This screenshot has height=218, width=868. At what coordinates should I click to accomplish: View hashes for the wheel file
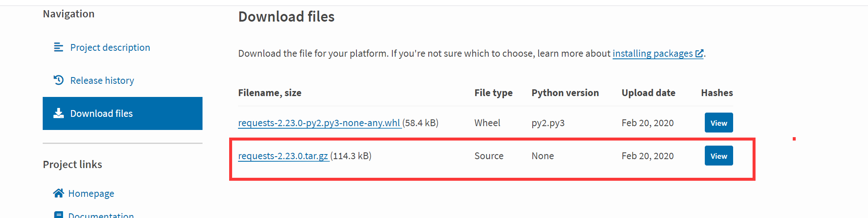click(719, 123)
